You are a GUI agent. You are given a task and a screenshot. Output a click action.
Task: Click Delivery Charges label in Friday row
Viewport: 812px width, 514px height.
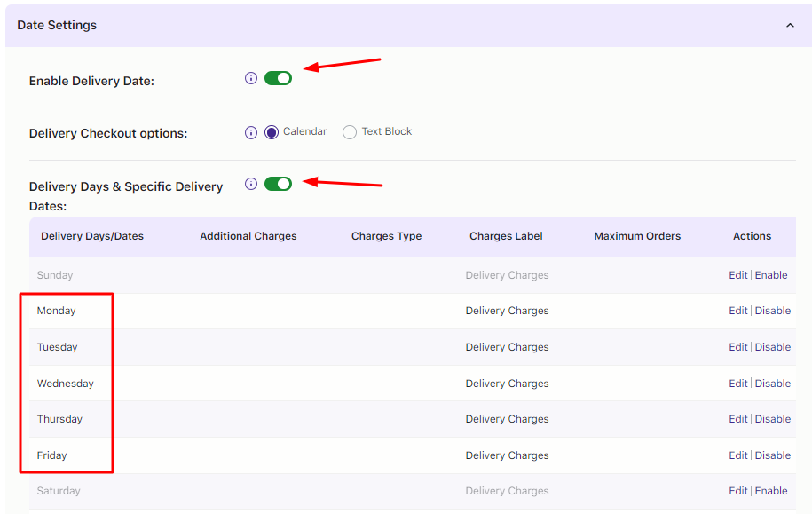[x=507, y=455]
